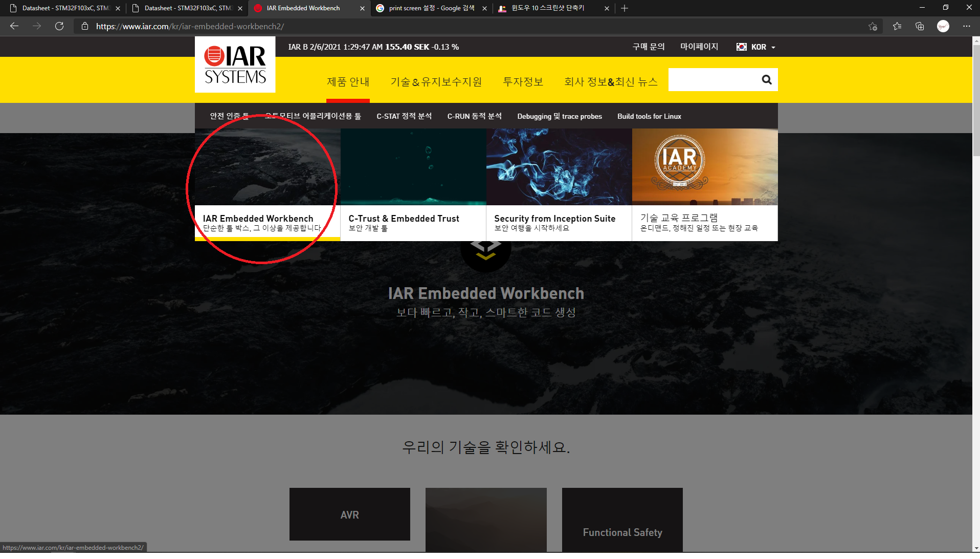Add page to favorites star icon
This screenshot has height=559, width=980.
[x=873, y=26]
